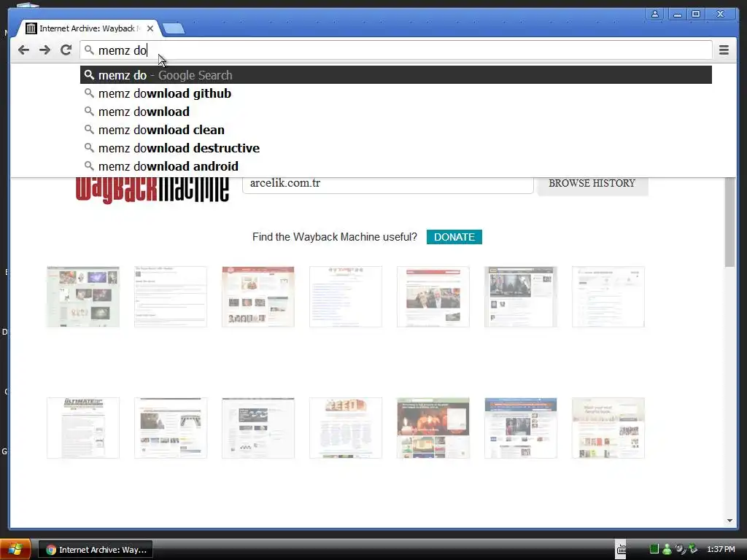Click the green square tray icon
Viewport: 747px width, 560px height.
point(654,549)
